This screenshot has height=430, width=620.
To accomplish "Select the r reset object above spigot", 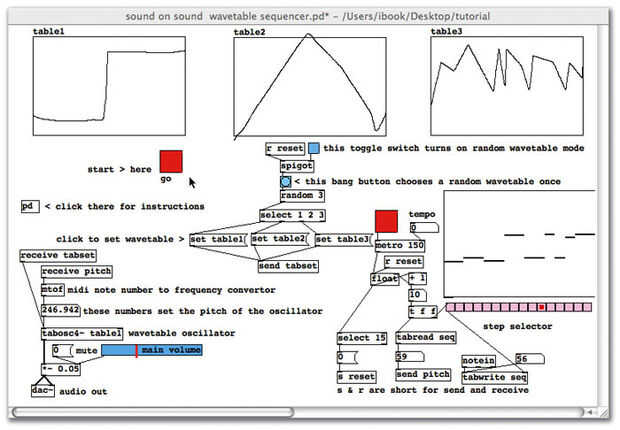I will pyautogui.click(x=285, y=149).
